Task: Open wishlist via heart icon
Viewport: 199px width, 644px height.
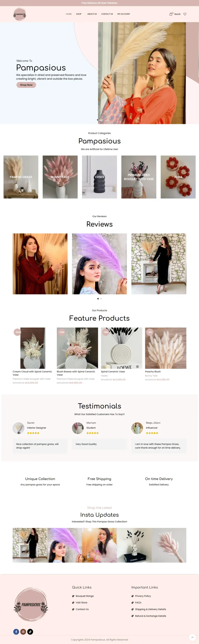Action: click(185, 14)
